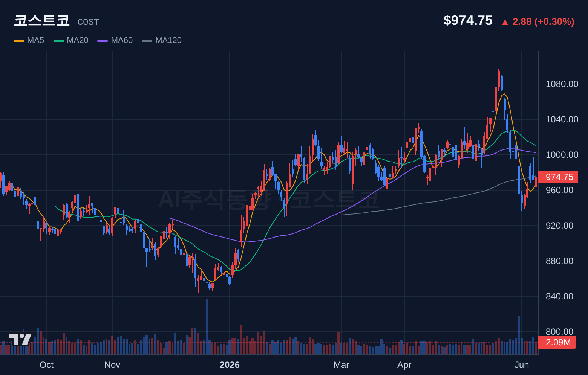
Task: Click the MA20 green legend swatch
Action: [59, 41]
